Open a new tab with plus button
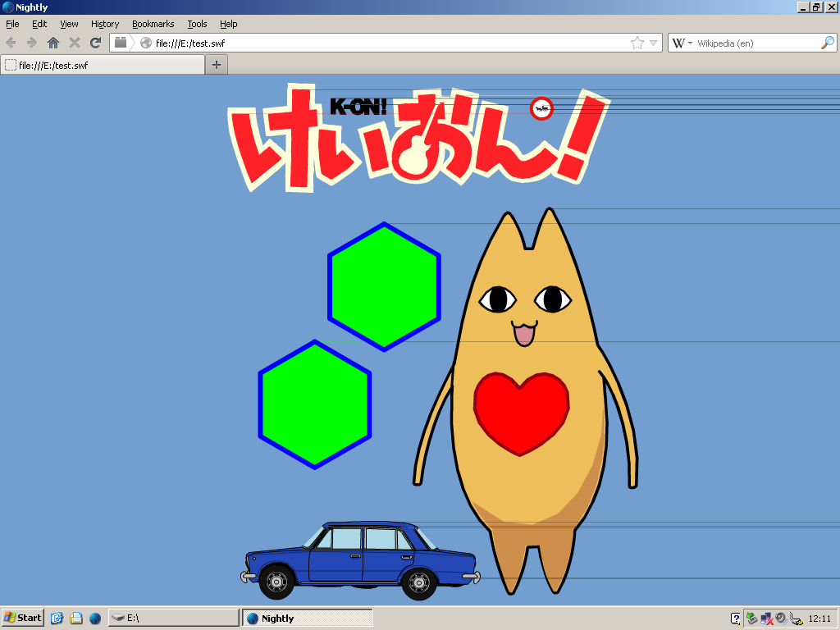Screen dimensions: 840x630 [x=217, y=65]
